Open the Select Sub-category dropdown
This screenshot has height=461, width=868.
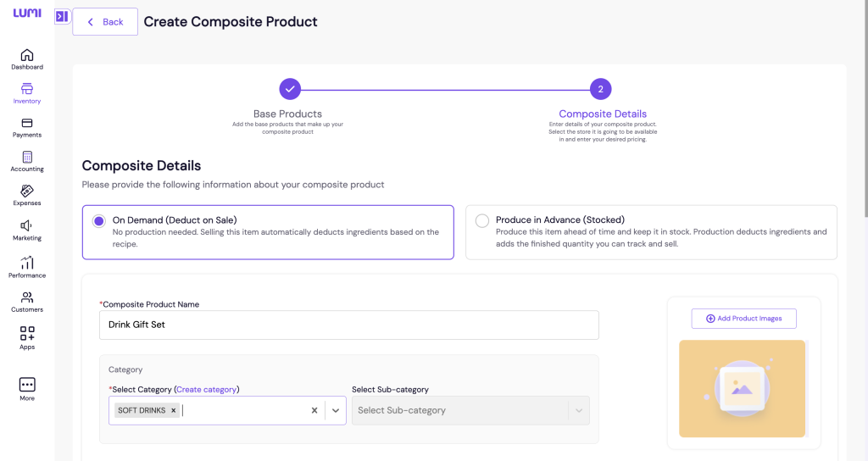coord(470,411)
